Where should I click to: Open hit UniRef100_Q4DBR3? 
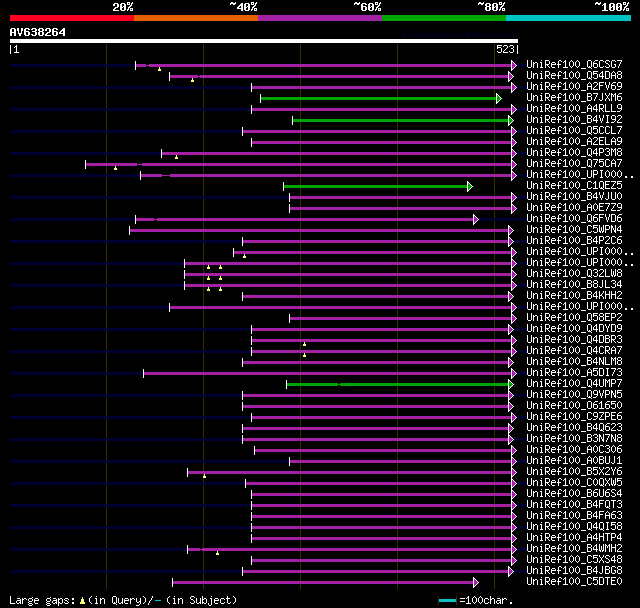tap(574, 340)
